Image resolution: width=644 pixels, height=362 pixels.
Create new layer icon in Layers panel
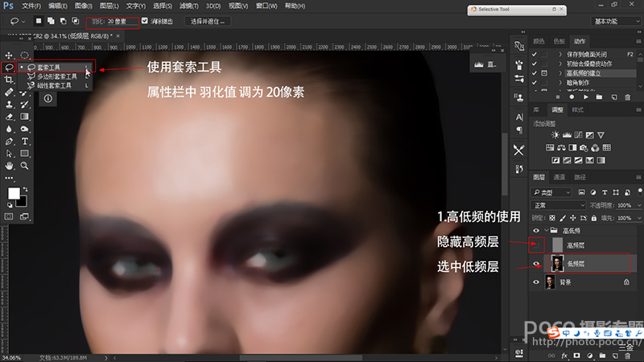tap(615, 356)
